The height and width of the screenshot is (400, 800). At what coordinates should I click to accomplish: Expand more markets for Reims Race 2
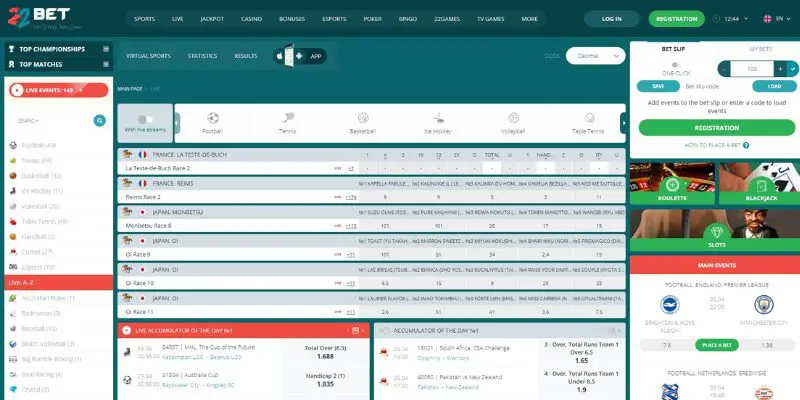coord(351,197)
